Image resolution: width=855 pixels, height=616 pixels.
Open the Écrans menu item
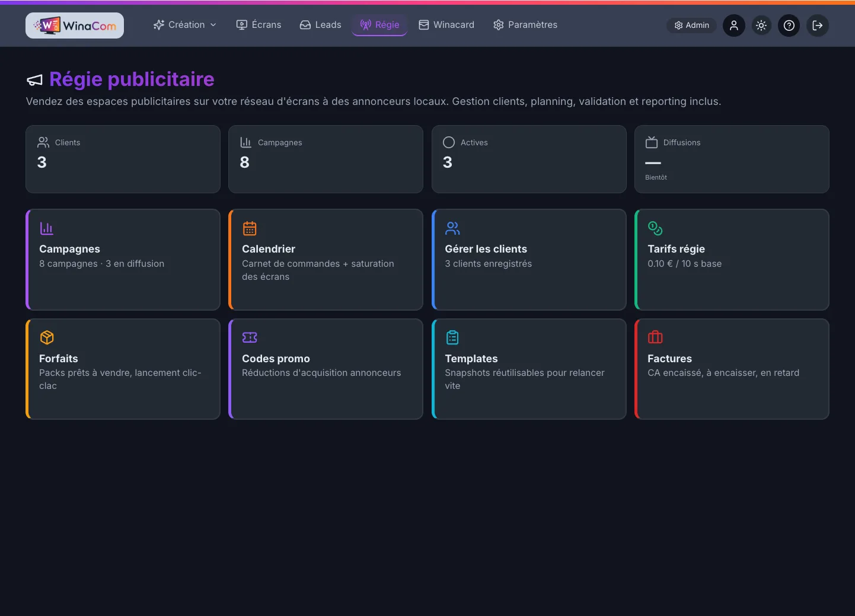(259, 25)
